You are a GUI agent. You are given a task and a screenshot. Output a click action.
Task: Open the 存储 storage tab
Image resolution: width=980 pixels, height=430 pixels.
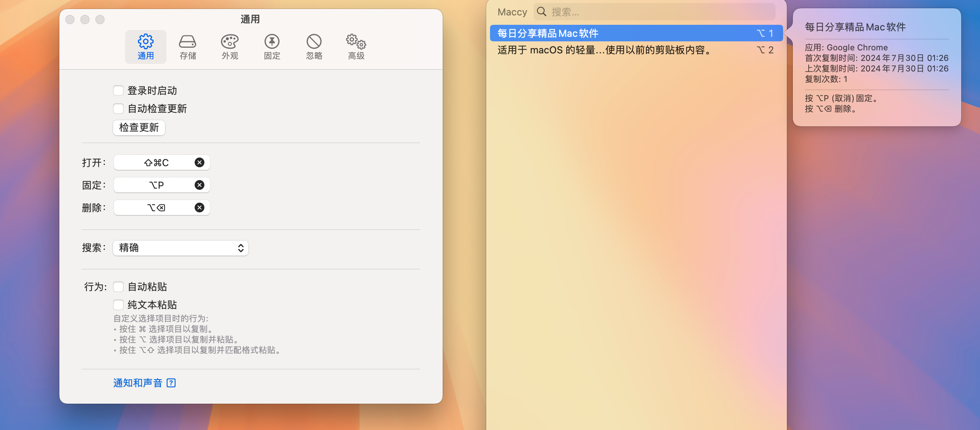coord(188,47)
